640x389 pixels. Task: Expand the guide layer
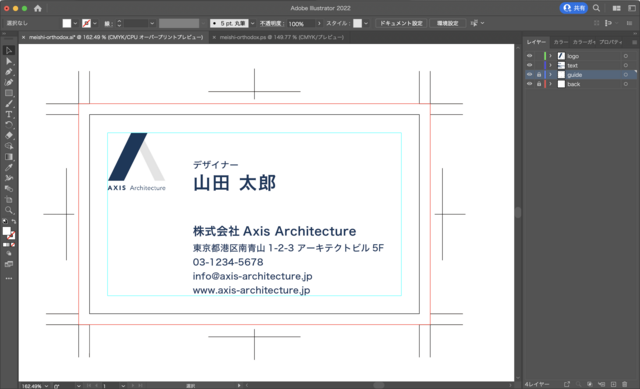[x=550, y=75]
